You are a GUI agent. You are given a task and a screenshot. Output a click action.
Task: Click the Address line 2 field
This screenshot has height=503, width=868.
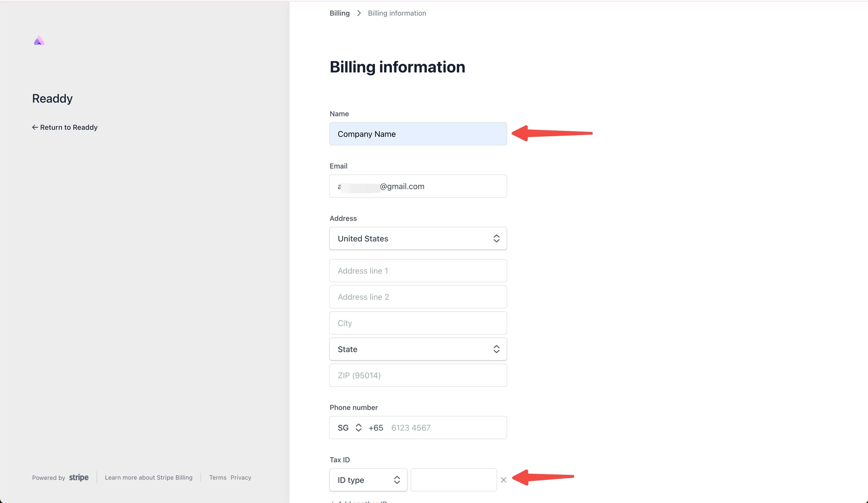[418, 297]
